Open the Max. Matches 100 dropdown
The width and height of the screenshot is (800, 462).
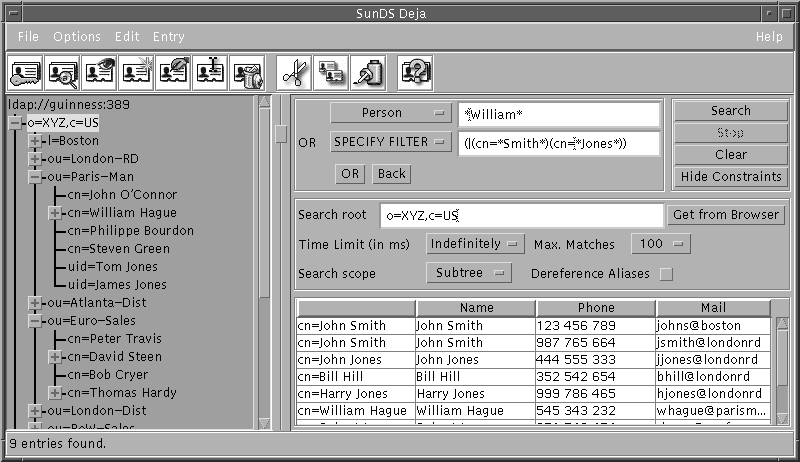click(x=661, y=244)
